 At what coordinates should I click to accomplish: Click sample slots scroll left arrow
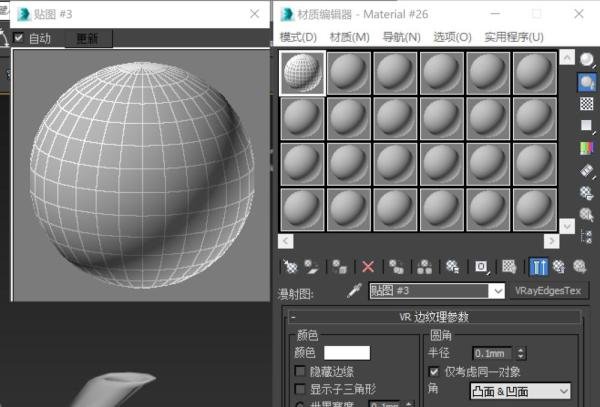pyautogui.click(x=286, y=241)
